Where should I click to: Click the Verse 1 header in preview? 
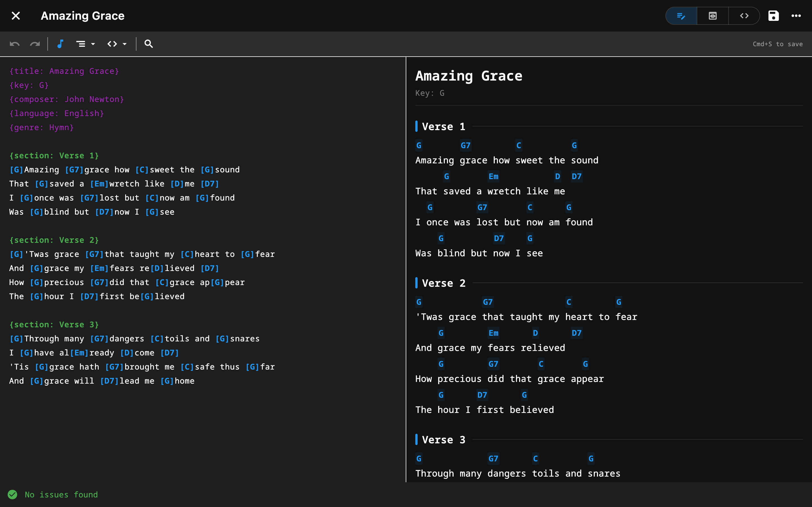[443, 126]
